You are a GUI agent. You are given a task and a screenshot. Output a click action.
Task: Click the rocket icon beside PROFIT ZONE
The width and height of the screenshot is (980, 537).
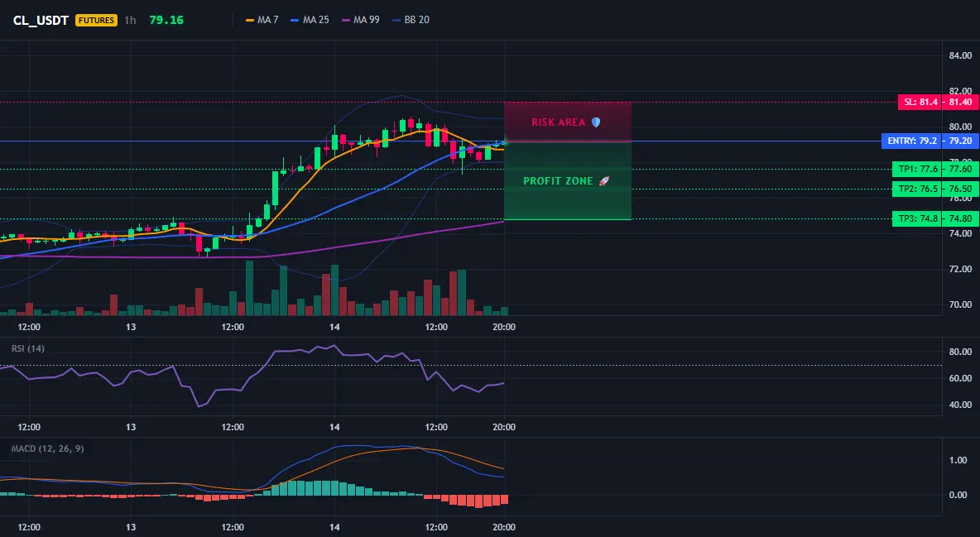click(603, 181)
